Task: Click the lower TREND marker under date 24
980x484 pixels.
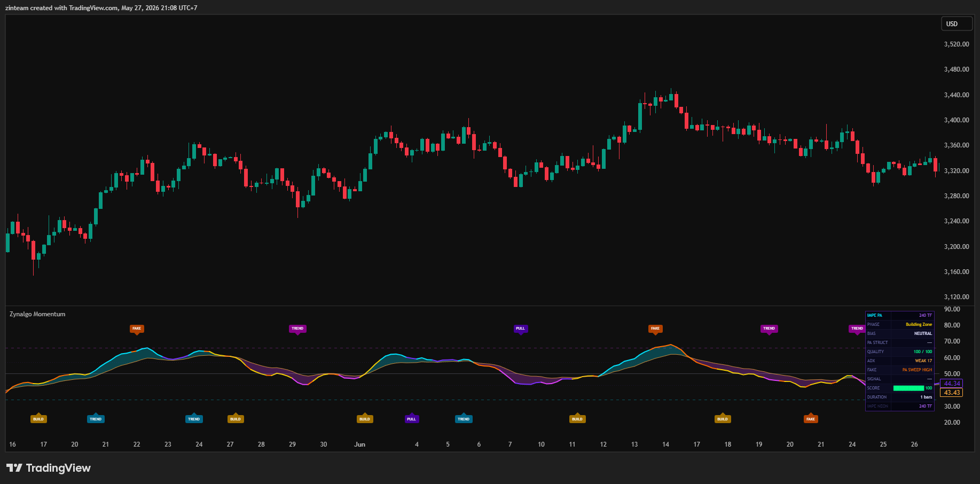Action: pos(194,419)
